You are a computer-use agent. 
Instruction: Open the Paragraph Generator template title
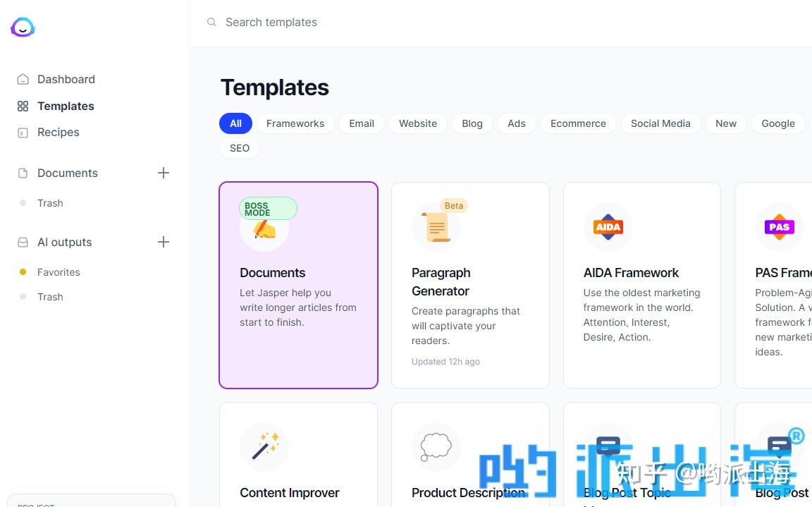point(441,282)
